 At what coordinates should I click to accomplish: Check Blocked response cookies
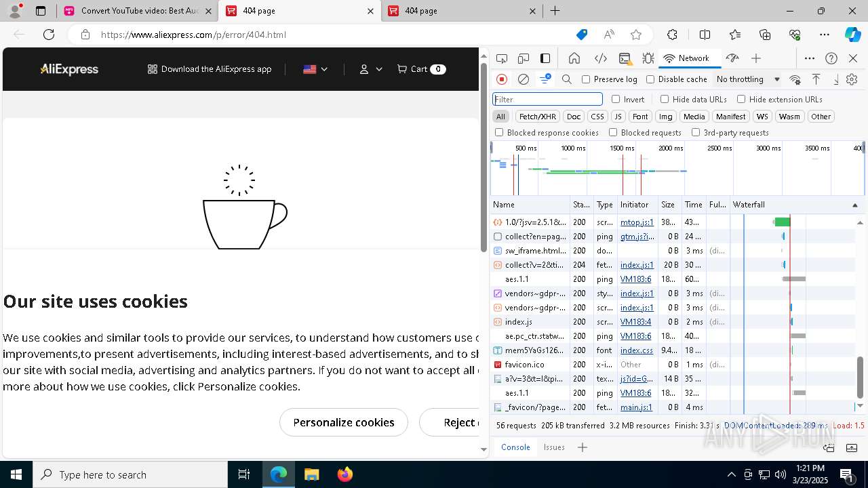(499, 133)
